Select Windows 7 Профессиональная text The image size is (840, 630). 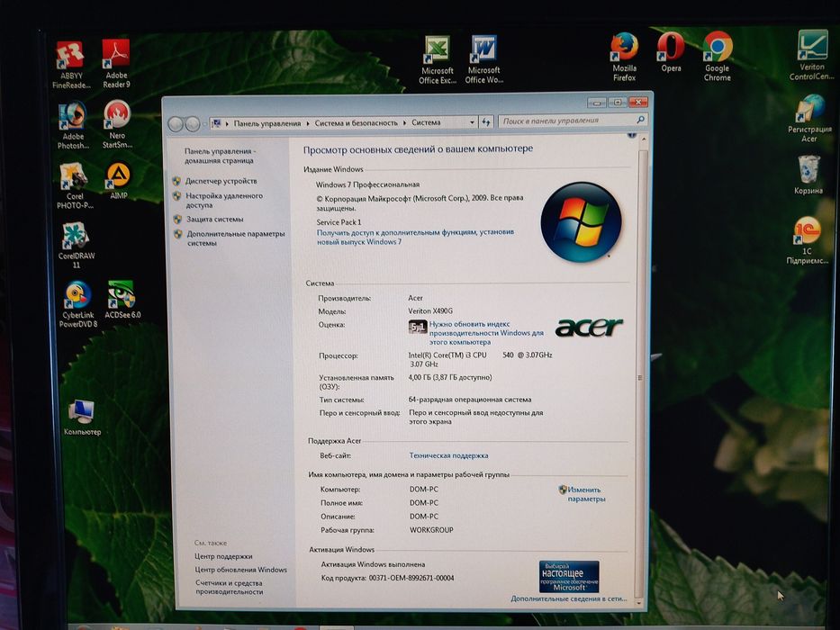(x=367, y=184)
